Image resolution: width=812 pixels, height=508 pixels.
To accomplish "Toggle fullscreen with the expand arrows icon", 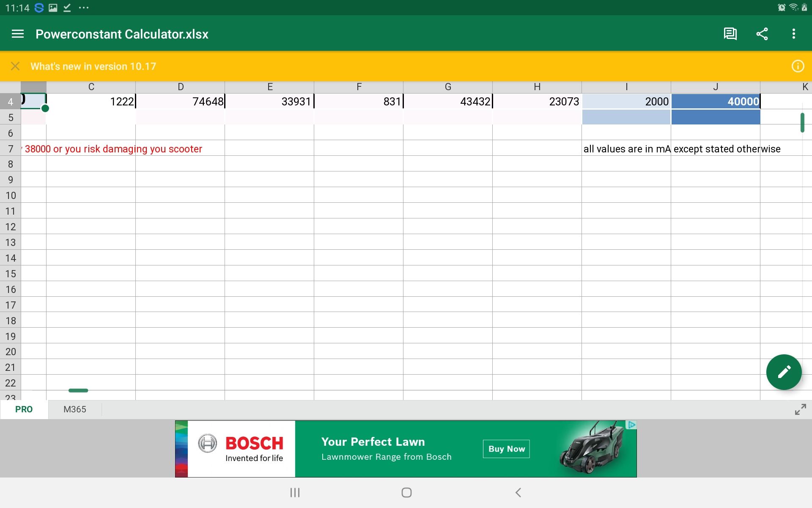I will [x=800, y=409].
